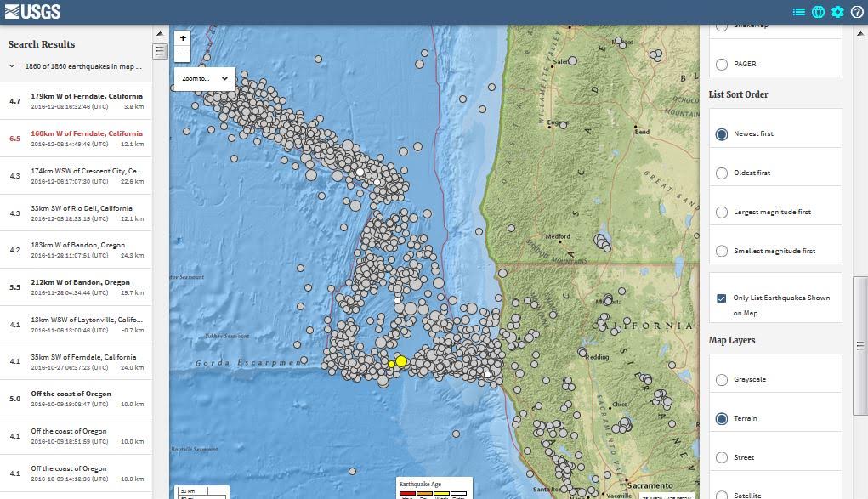Toggle 'Only List Earthquakes Shown on Map' checkbox

(721, 298)
